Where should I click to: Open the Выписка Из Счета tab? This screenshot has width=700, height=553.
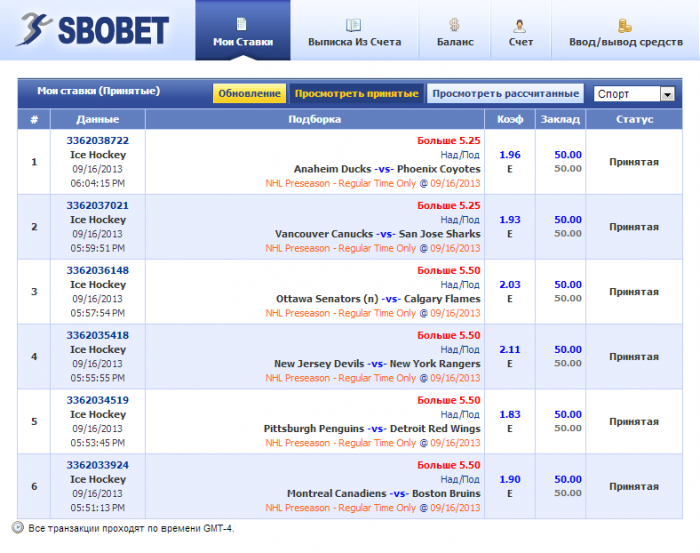tap(354, 30)
